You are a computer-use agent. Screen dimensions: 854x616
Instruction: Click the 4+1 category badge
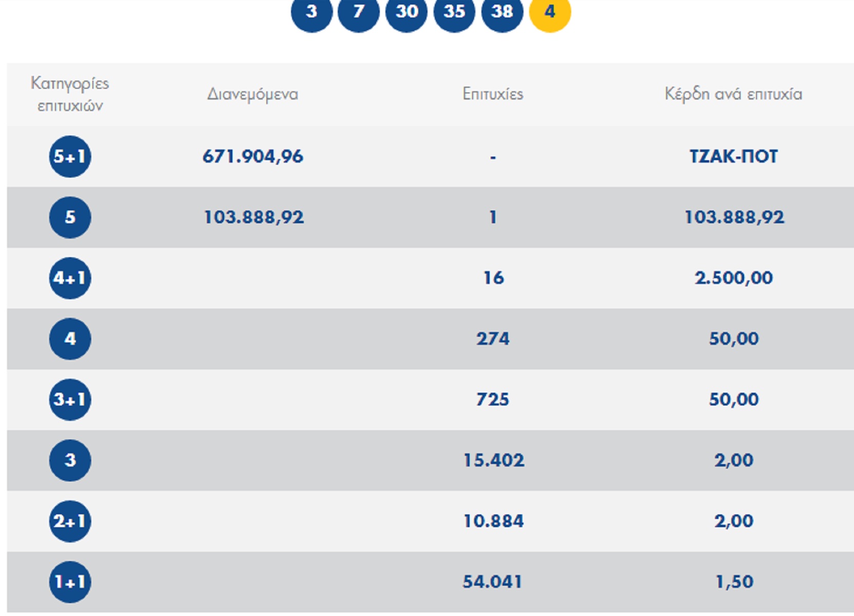70,278
